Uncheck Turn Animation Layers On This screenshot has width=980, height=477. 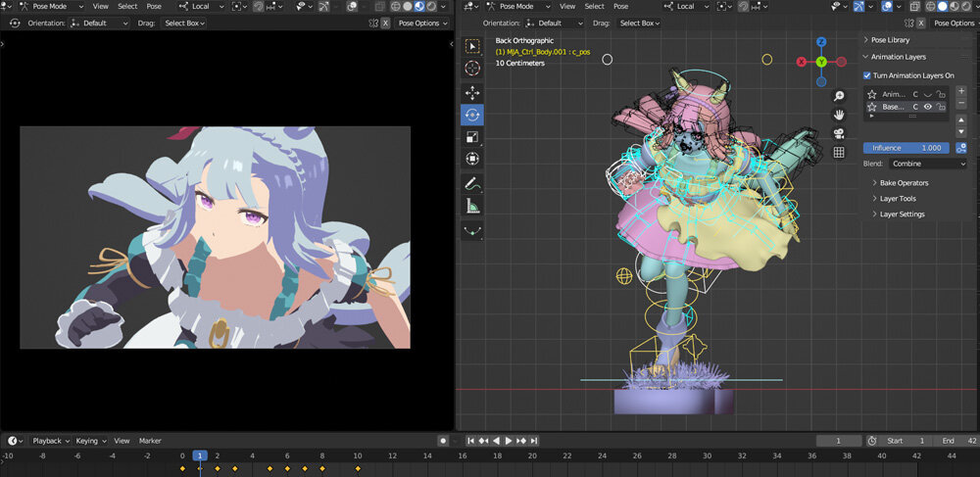867,75
